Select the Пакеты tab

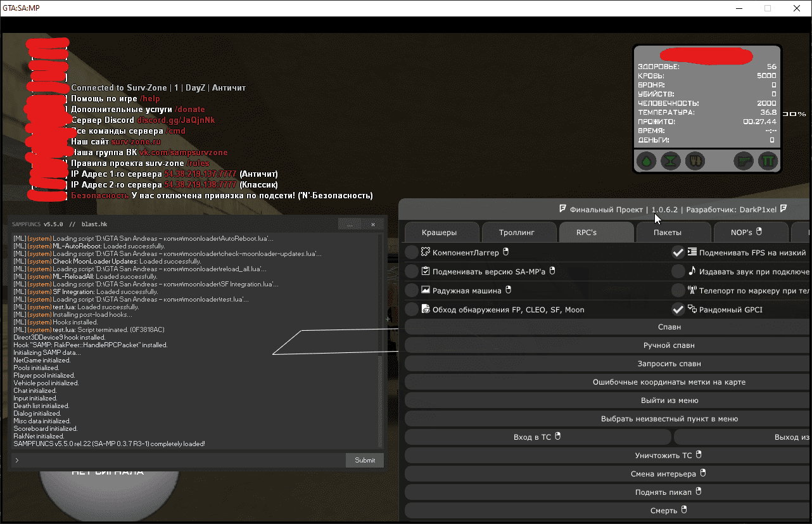click(x=668, y=233)
